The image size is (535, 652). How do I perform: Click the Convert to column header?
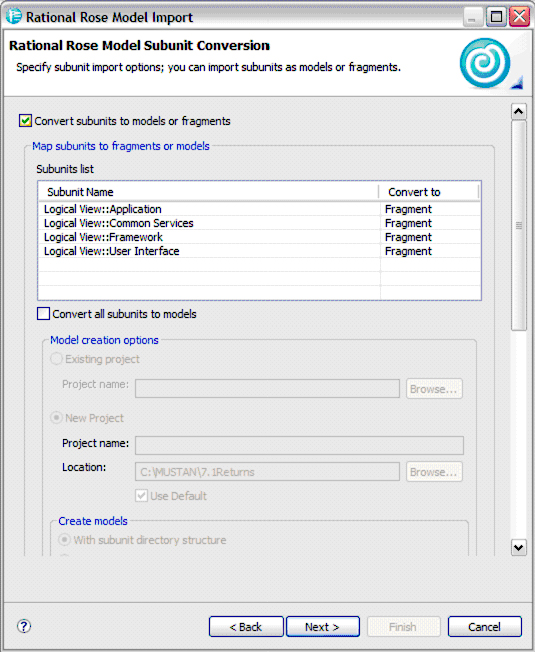429,192
